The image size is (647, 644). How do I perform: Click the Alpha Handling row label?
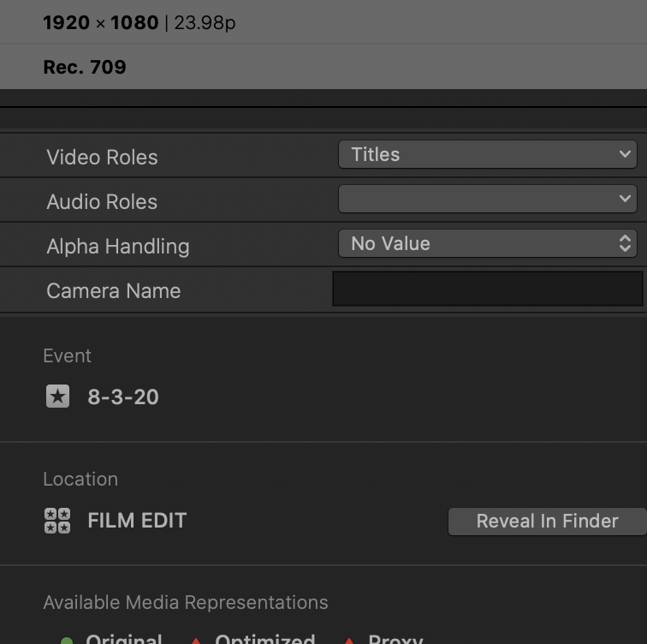coord(117,247)
